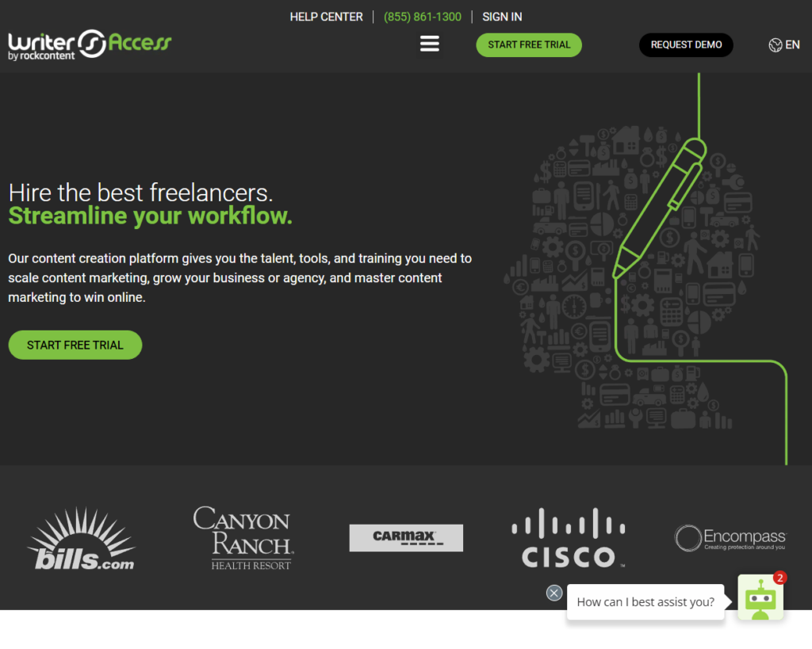Click the phone number (855) 861-1300
The width and height of the screenshot is (812, 649).
422,17
